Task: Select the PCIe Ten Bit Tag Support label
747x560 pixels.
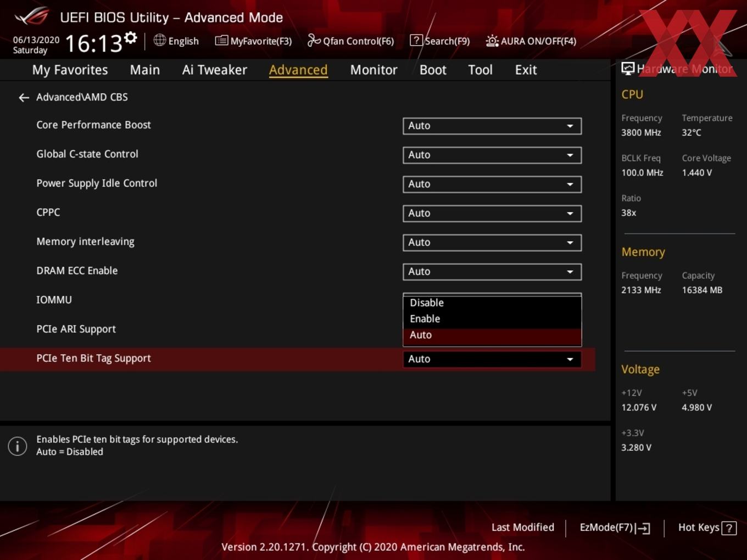Action: point(93,358)
